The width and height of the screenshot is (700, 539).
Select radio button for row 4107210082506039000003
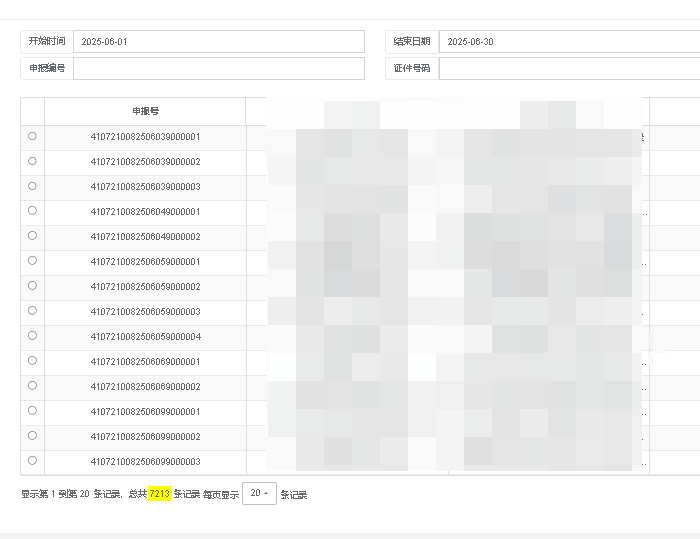pyautogui.click(x=32, y=186)
